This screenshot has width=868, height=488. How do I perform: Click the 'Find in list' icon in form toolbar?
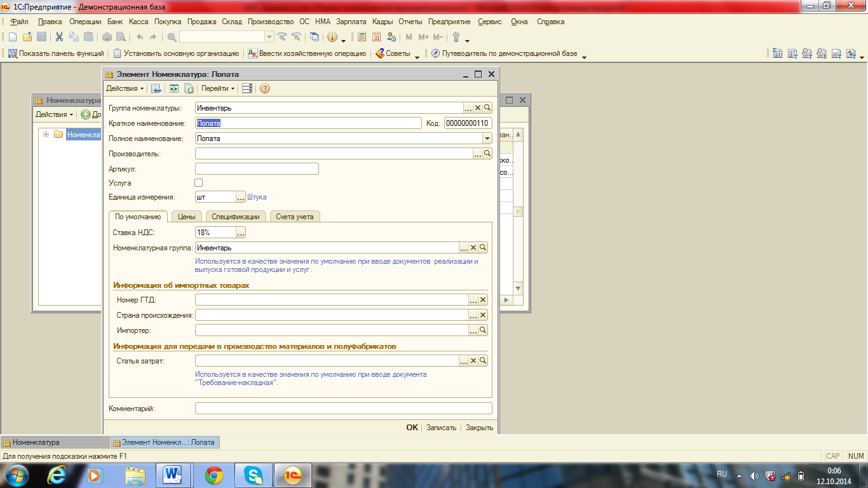[x=156, y=88]
